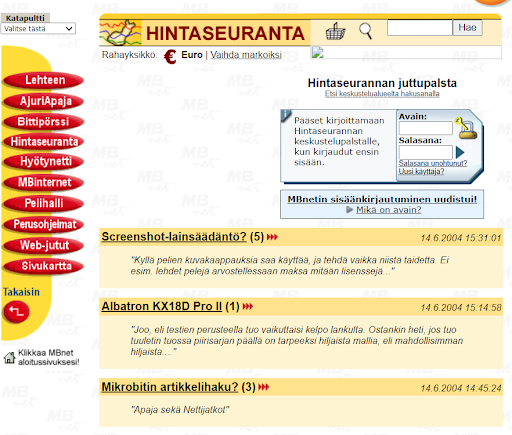Click timestamp 14.6.2004 15:14:58

[461, 307]
